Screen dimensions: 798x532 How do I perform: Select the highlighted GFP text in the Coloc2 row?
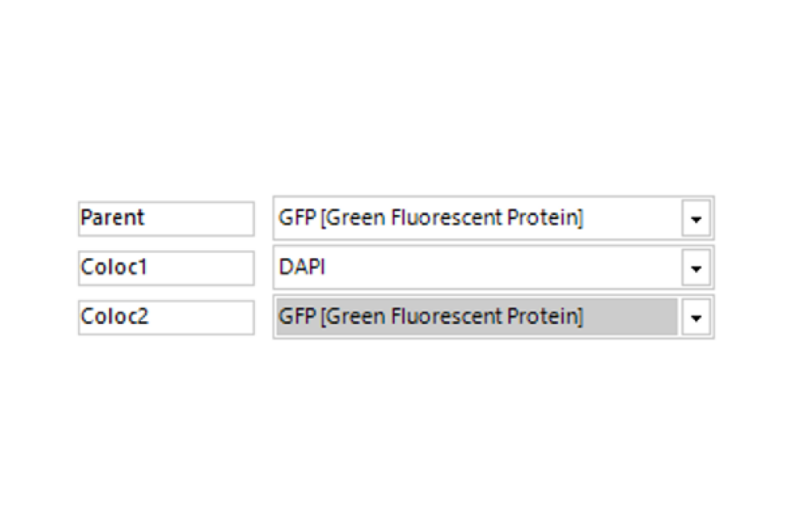point(430,317)
